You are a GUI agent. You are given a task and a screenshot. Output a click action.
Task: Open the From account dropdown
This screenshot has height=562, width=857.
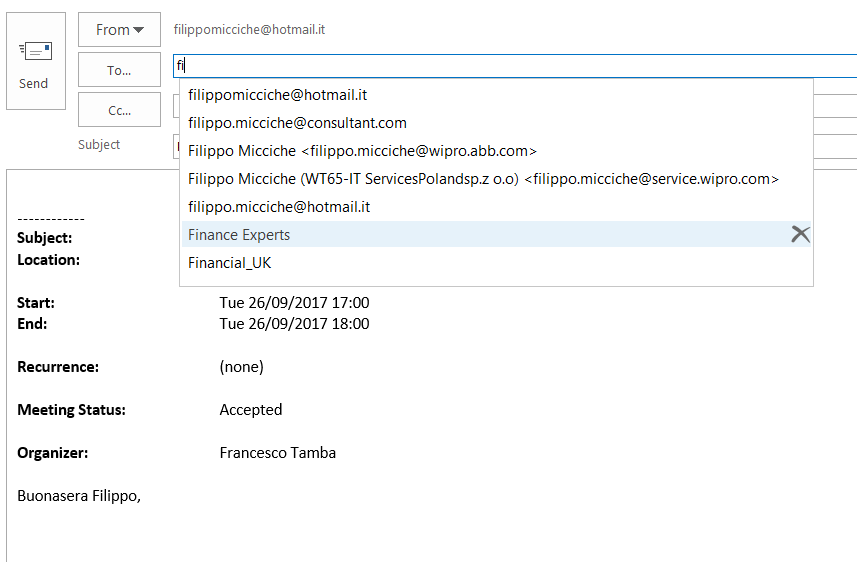(119, 30)
